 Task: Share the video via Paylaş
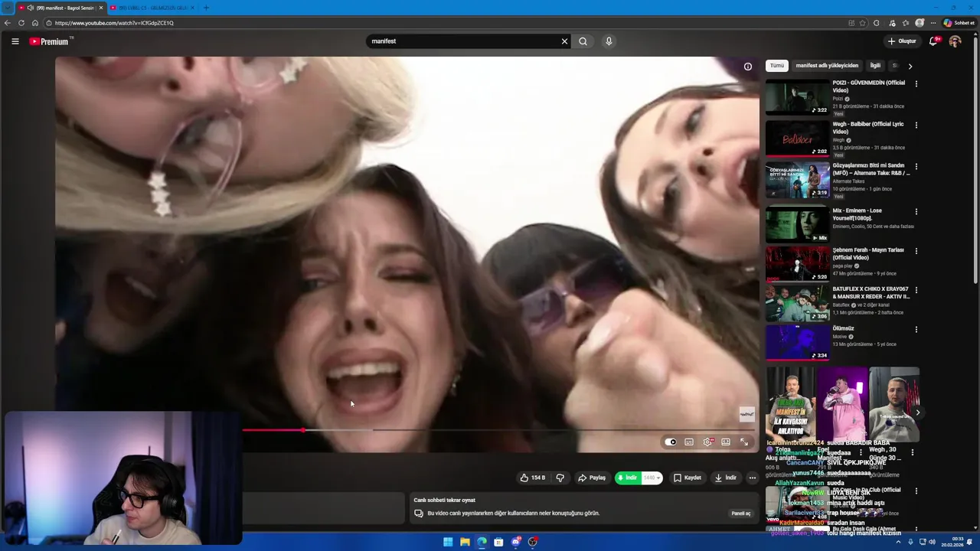pos(592,478)
